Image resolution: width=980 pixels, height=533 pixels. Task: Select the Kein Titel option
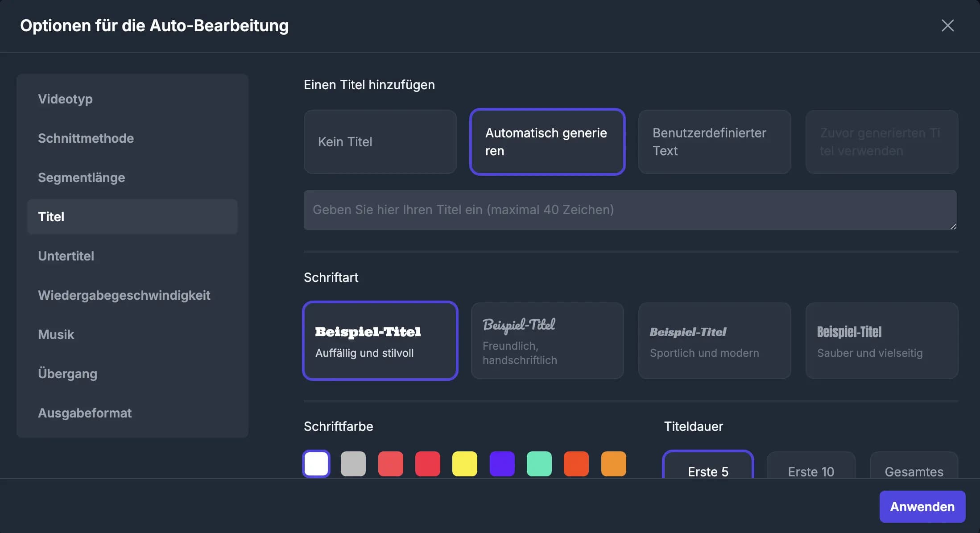tap(380, 142)
